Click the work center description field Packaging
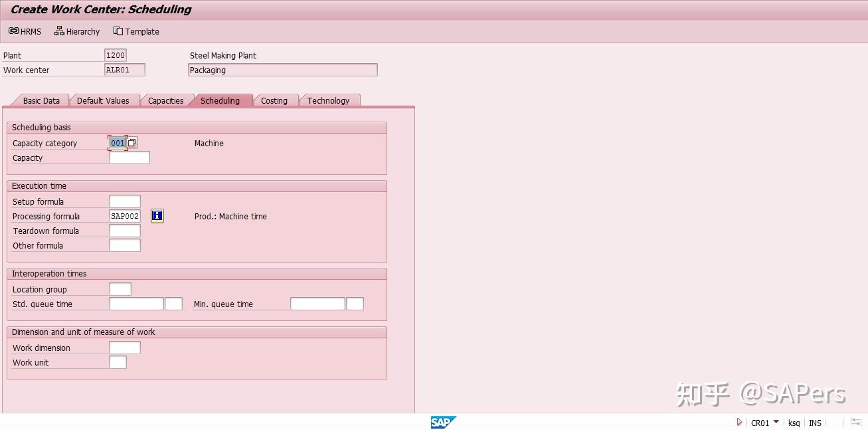868x430 pixels. [283, 70]
